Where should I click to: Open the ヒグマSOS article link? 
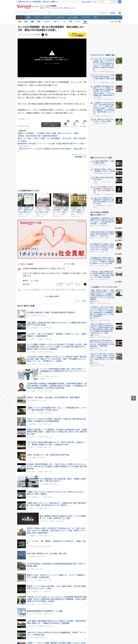point(57,335)
